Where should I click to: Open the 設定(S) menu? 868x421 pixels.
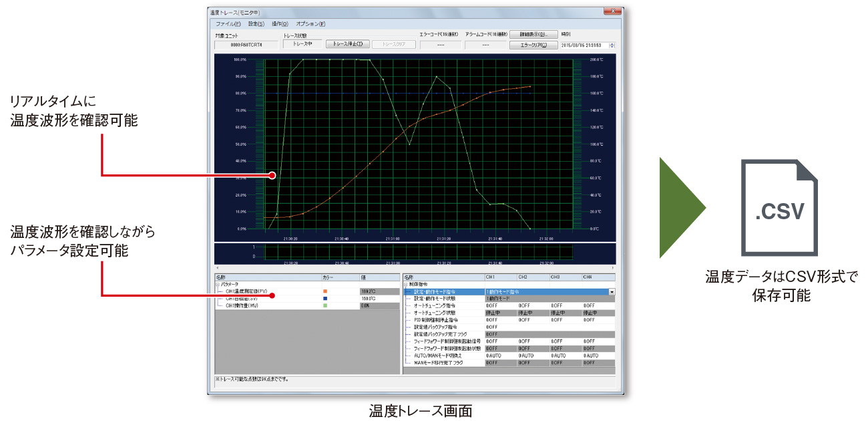tap(256, 24)
